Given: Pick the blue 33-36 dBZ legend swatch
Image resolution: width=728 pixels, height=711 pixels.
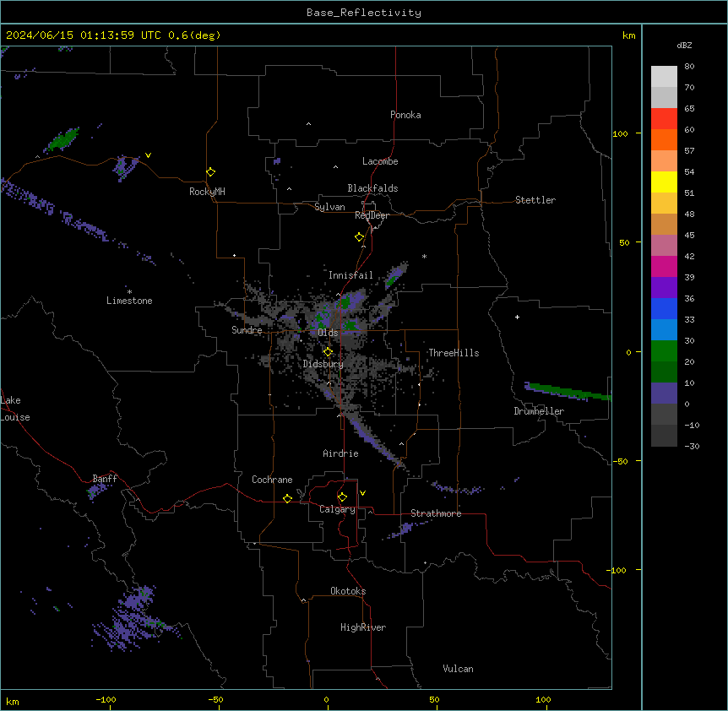Looking at the screenshot, I should 664,308.
